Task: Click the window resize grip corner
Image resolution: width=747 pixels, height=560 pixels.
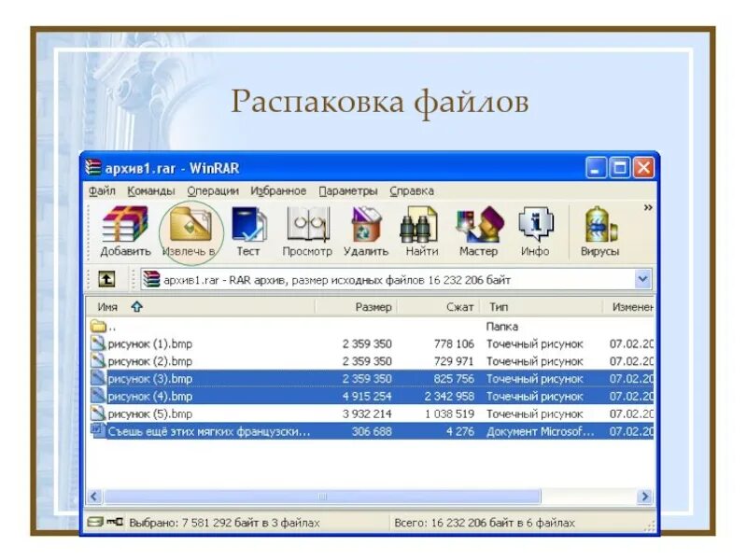Action: pos(649,525)
